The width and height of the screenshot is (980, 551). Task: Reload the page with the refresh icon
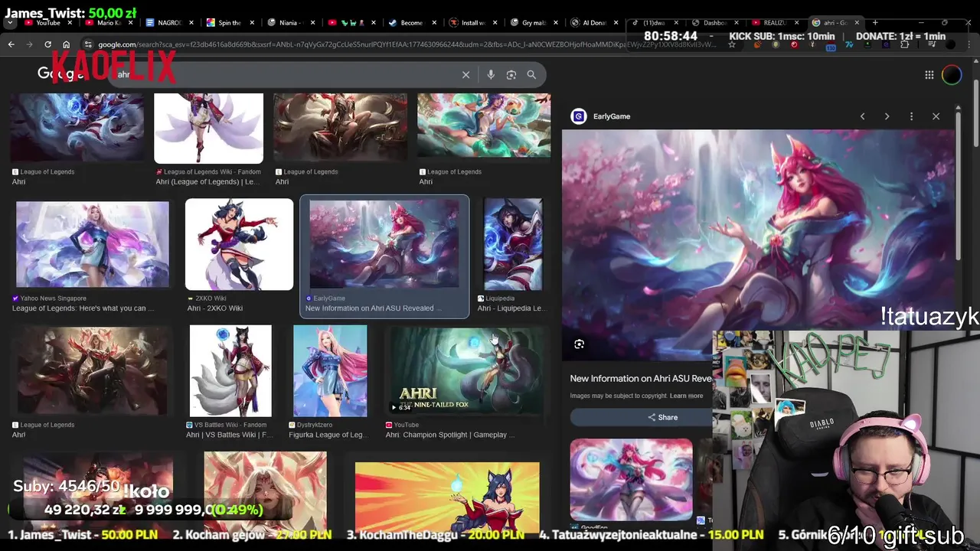pyautogui.click(x=47, y=44)
